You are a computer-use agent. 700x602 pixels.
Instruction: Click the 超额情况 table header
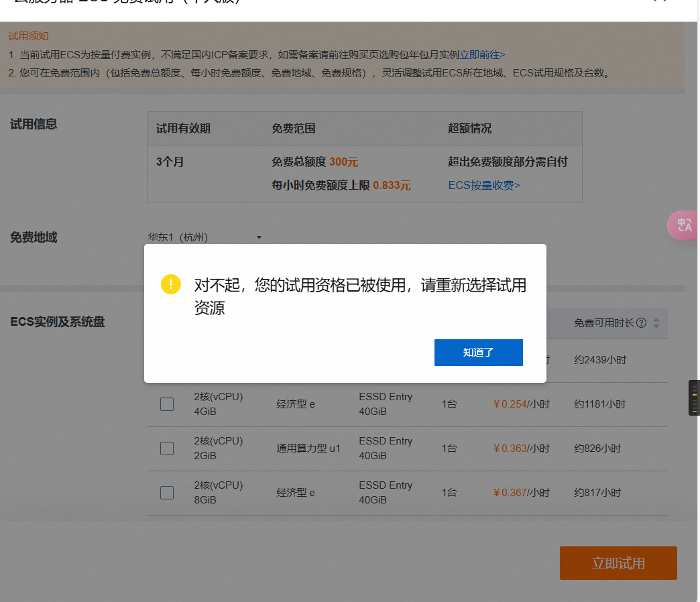(x=469, y=128)
